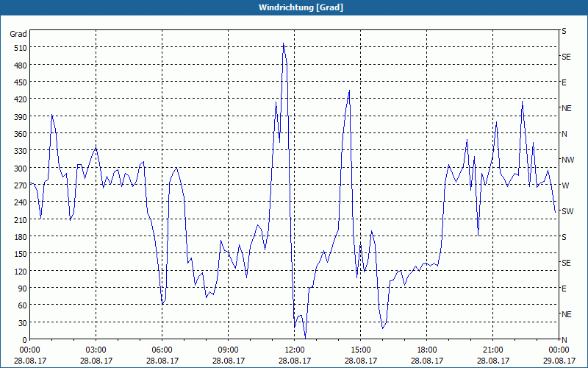Pick the 180 degree axis label

pos(20,237)
